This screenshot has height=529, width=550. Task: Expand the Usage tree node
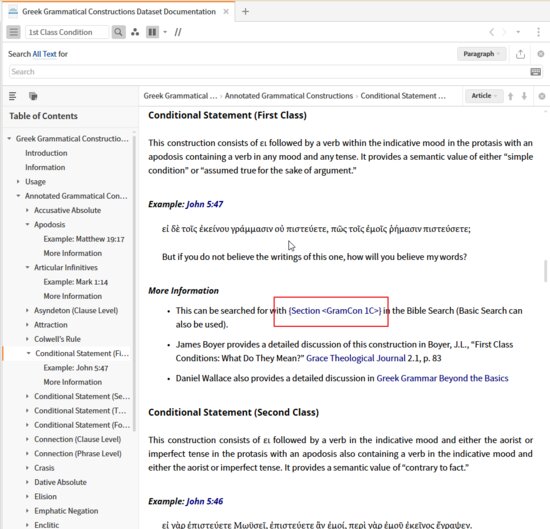[18, 181]
